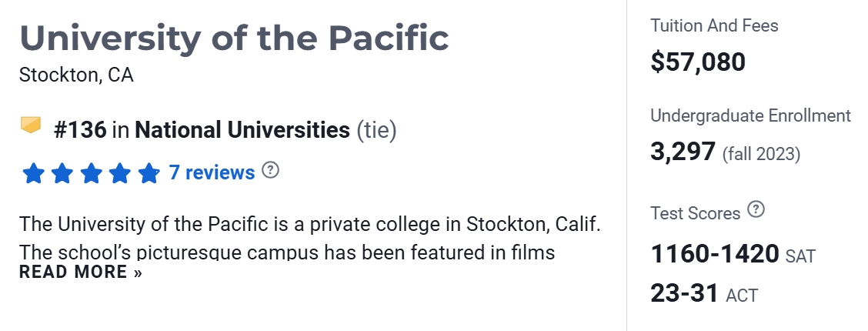Image resolution: width=868 pixels, height=331 pixels.
Task: Click the University of the Pacific heading
Action: (x=234, y=38)
